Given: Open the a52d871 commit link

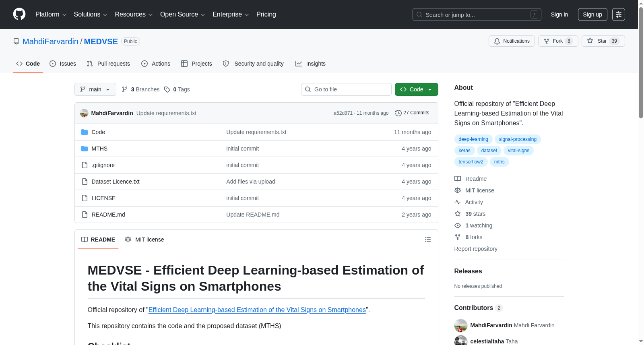Looking at the screenshot, I should pyautogui.click(x=343, y=113).
